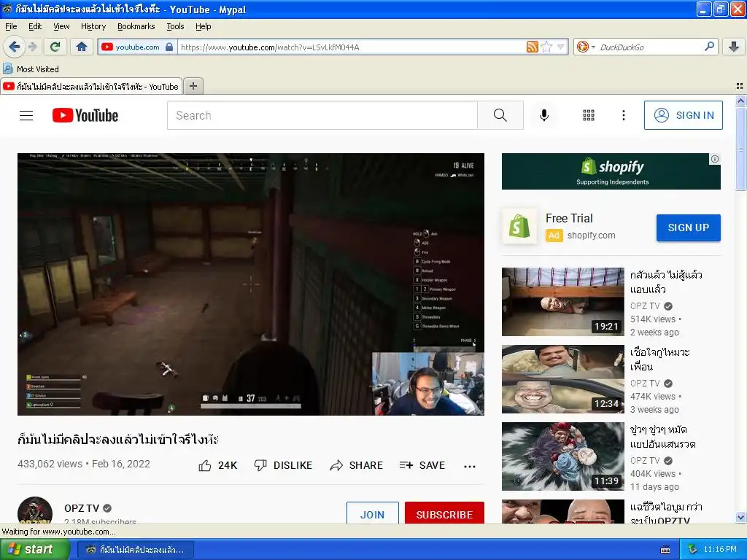Click the Windows start button
Viewport: 747px width, 560px height.
34,549
